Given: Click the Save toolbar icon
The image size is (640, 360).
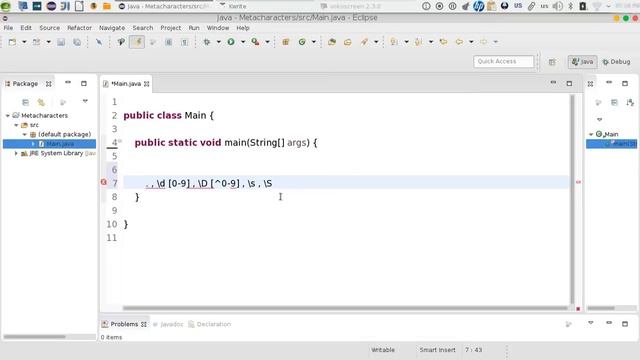Looking at the screenshot, I should click(x=61, y=42).
